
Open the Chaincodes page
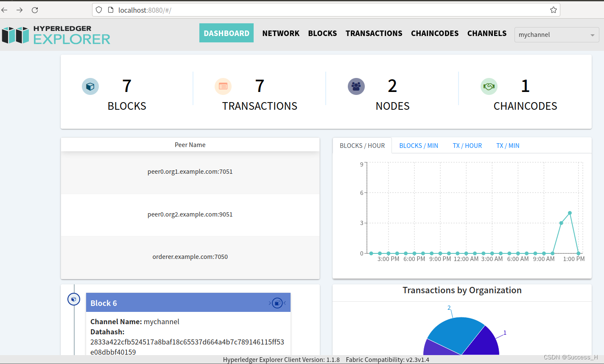click(x=435, y=33)
